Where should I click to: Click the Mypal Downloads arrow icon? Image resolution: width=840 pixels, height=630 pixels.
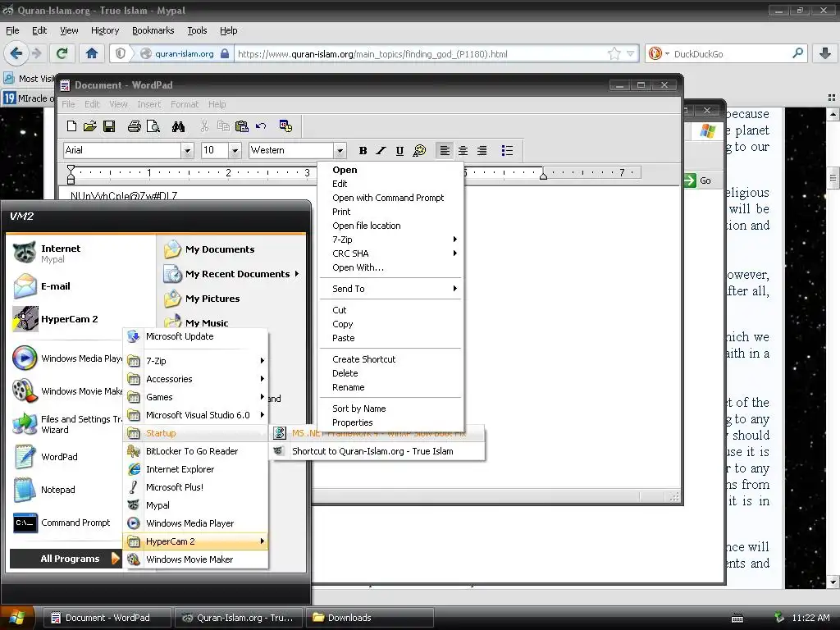(825, 53)
